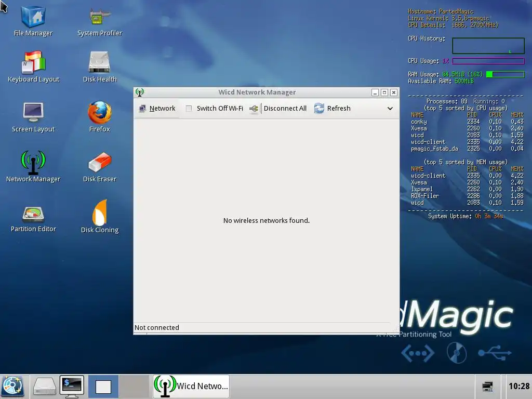Image resolution: width=532 pixels, height=399 pixels.
Task: Enable the Switch Off Wi-Fi checkbox
Action: [x=189, y=108]
